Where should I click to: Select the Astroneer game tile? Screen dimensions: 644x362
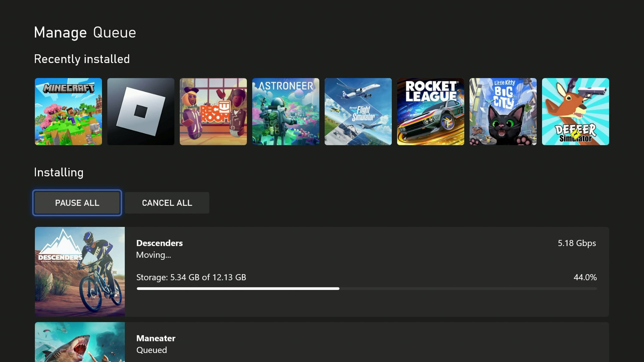pos(286,112)
